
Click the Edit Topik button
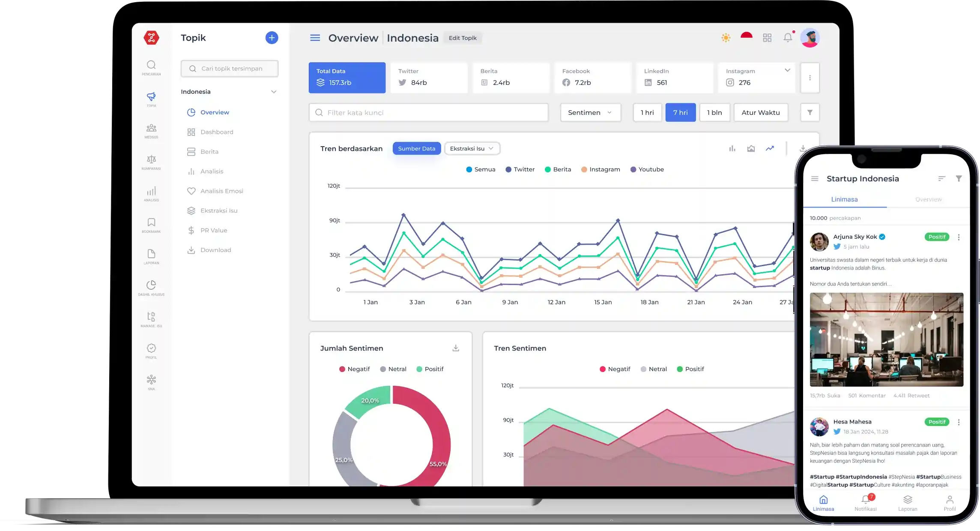pos(463,38)
